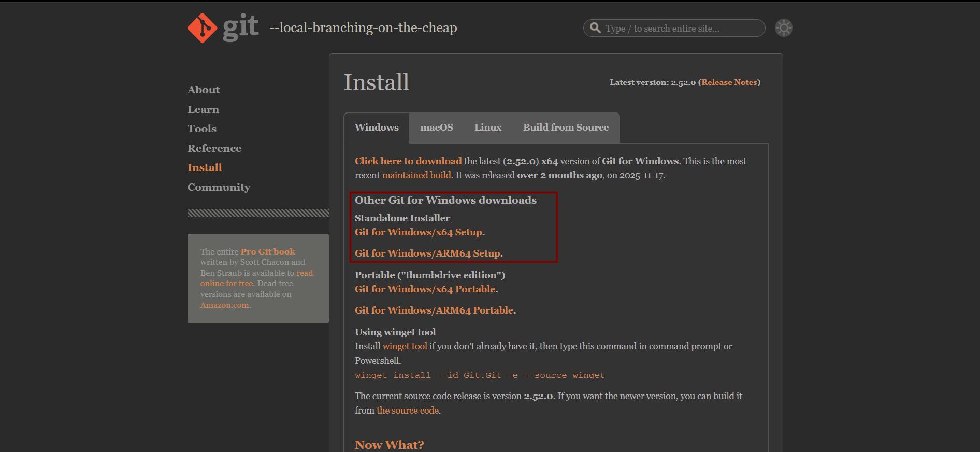Toggle light/dark theme sun icon
Screen dimensions: 980x452
point(784,28)
